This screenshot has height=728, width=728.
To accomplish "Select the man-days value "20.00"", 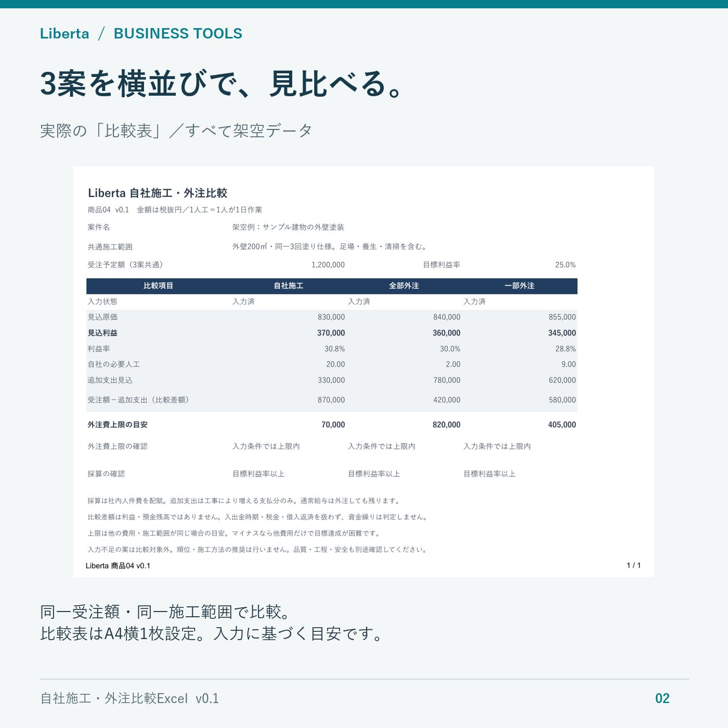I will 335,365.
